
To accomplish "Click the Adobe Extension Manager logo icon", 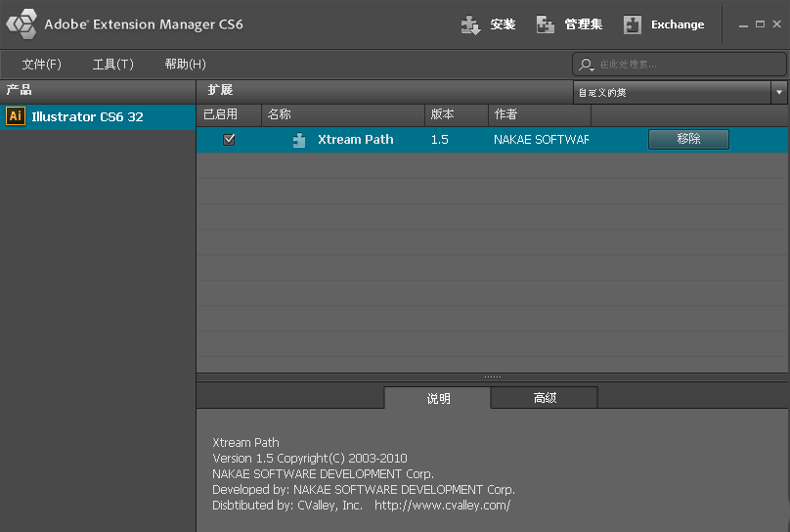I will (22, 23).
